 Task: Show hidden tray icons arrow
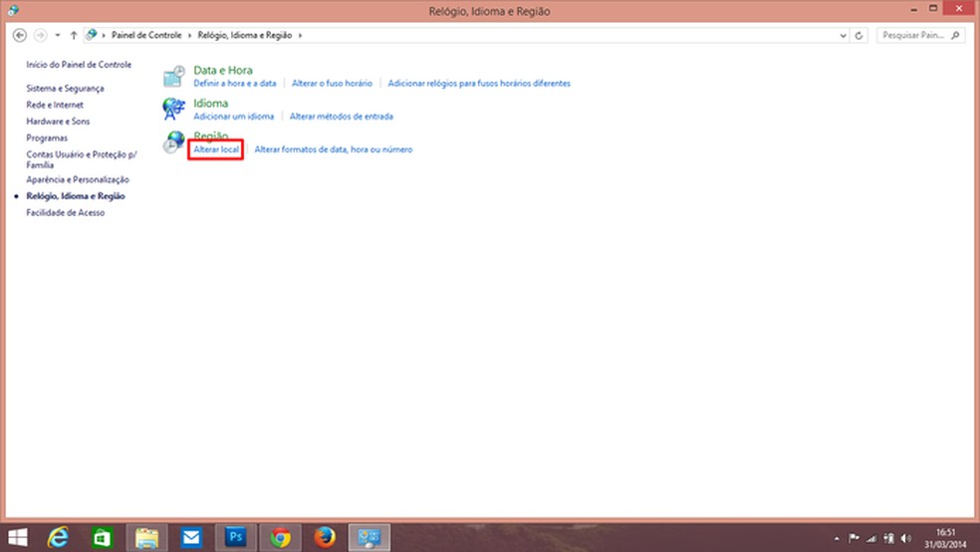tap(837, 538)
